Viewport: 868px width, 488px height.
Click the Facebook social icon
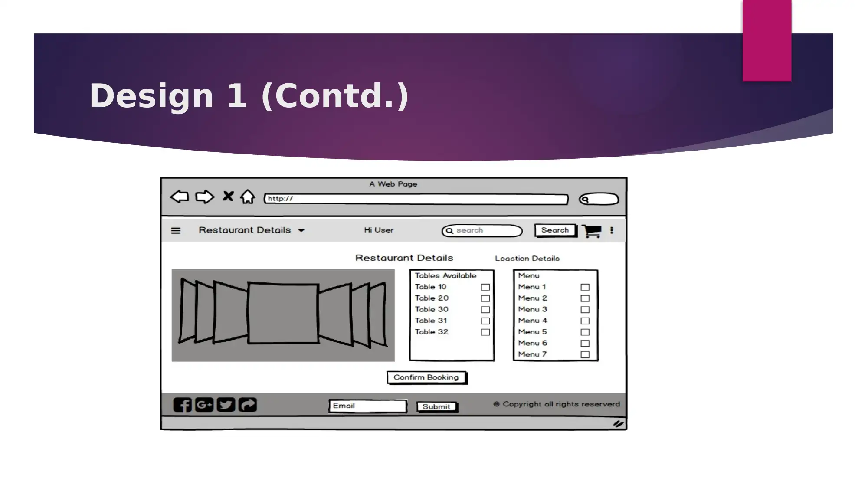[183, 405]
